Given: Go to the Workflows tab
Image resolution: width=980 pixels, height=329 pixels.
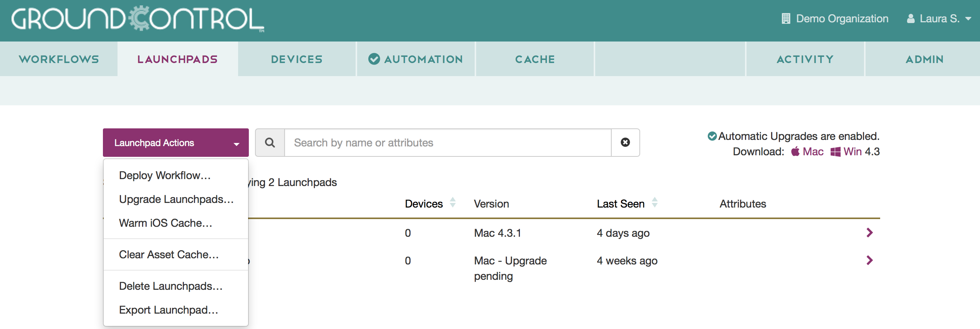Looking at the screenshot, I should click(x=59, y=59).
